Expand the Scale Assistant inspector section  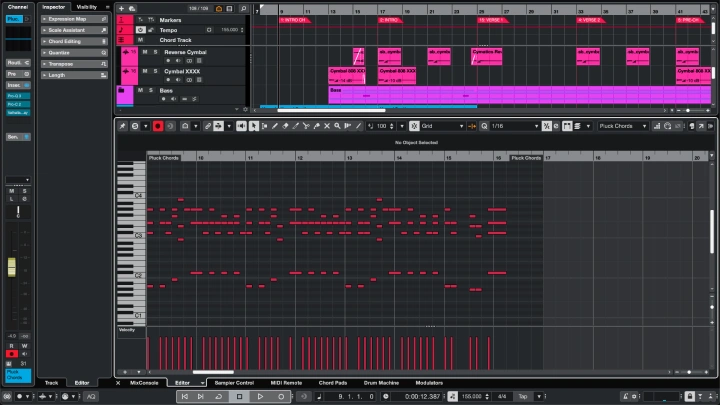click(74, 30)
